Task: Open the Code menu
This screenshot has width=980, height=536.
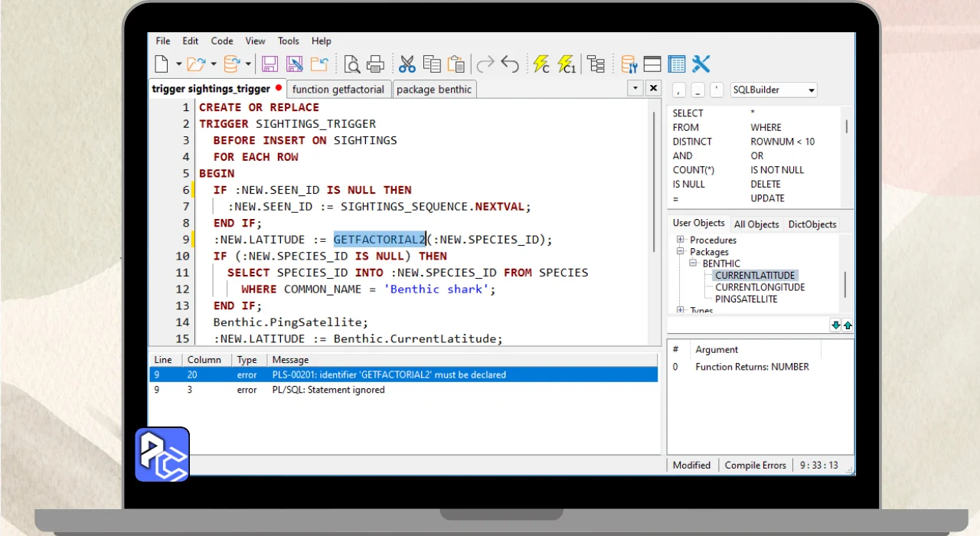Action: coord(222,41)
